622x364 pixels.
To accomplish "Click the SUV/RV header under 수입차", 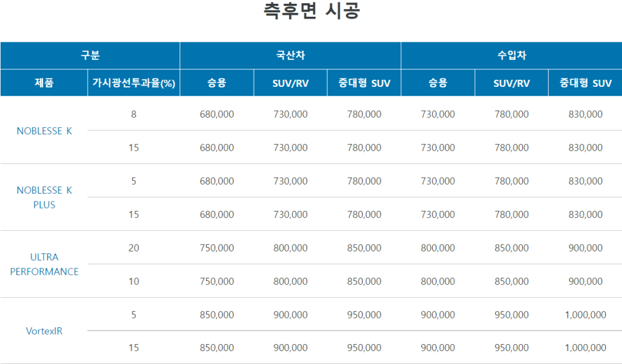I will point(512,83).
